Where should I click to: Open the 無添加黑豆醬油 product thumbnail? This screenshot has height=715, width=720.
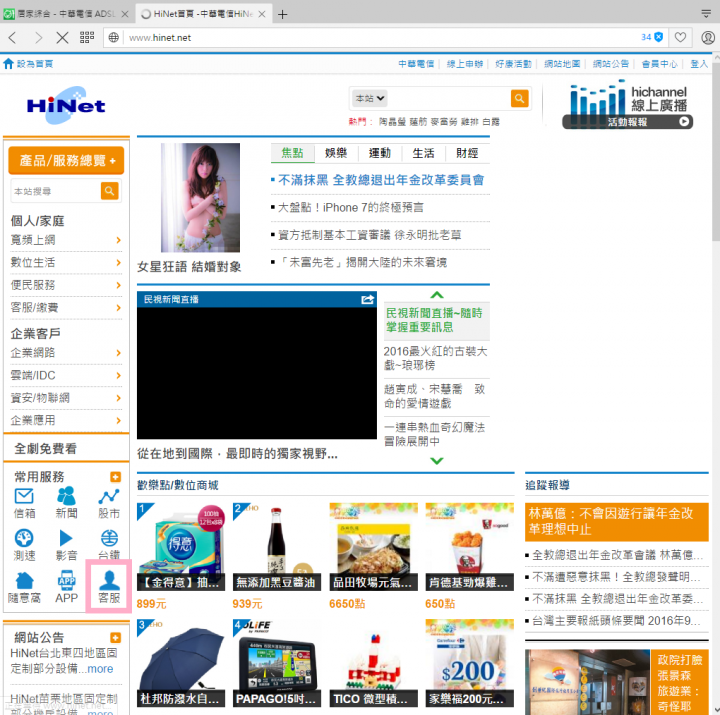[276, 546]
